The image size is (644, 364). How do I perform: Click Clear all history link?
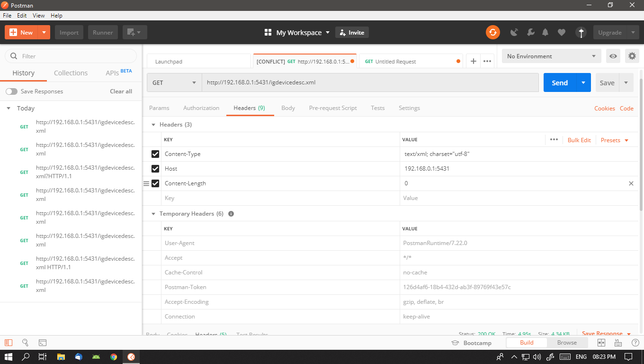(x=121, y=91)
